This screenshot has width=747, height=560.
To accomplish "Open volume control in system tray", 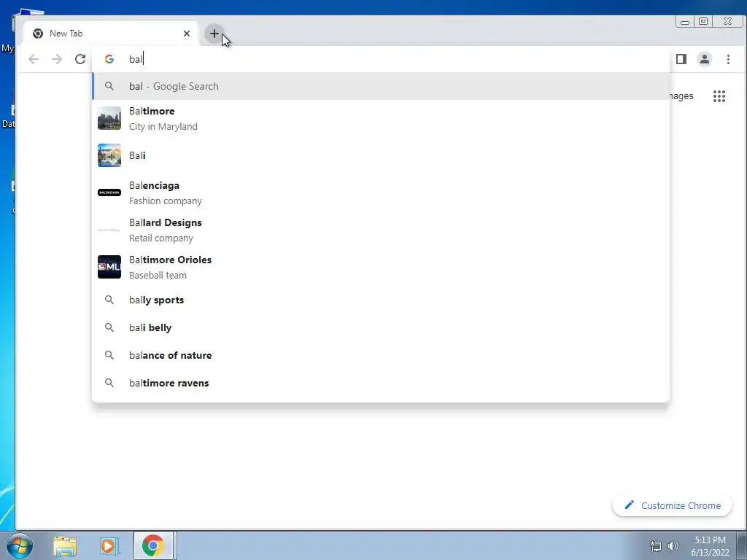I will click(673, 546).
